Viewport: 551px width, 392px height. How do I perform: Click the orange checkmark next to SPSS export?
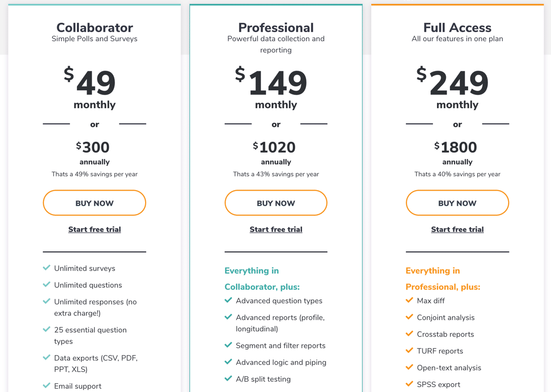coord(409,384)
